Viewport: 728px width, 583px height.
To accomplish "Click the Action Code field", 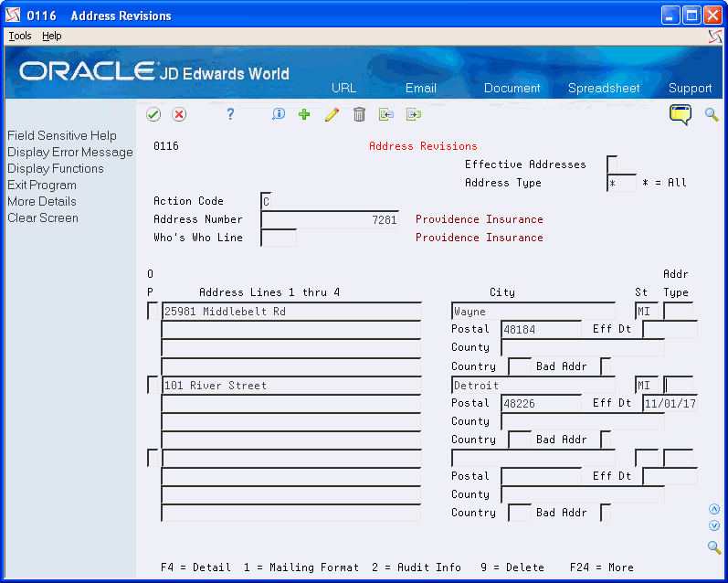I will [x=266, y=201].
